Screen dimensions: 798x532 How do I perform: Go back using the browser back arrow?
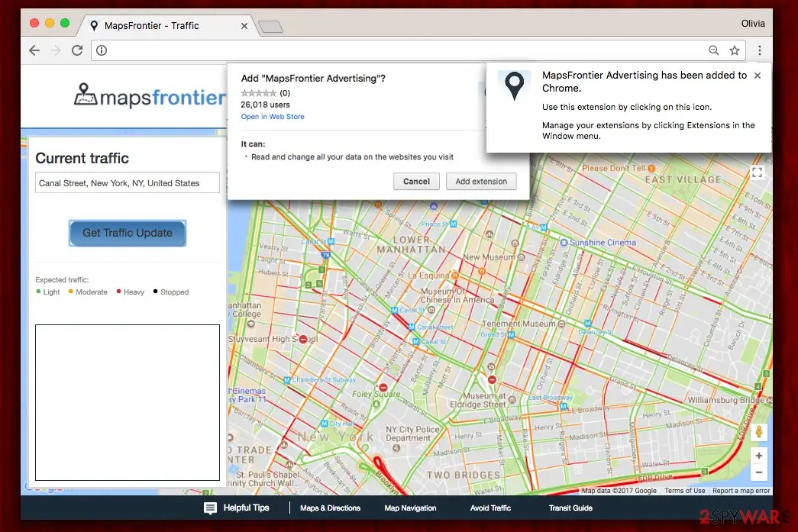point(34,50)
